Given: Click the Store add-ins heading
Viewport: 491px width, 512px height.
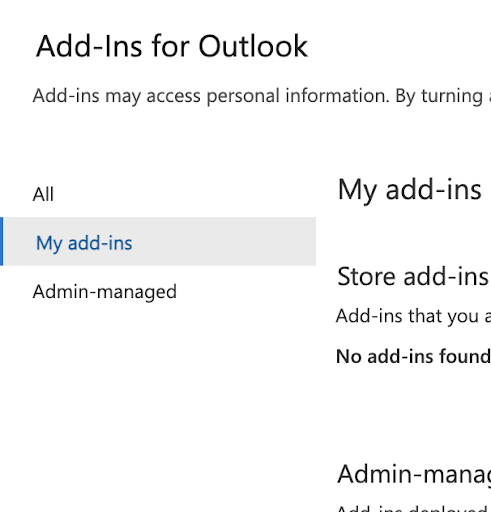Looking at the screenshot, I should point(413,276).
